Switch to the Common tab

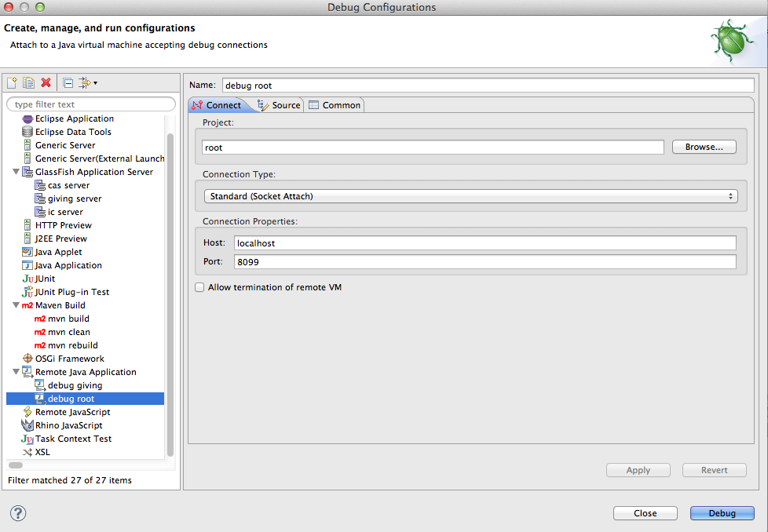pyautogui.click(x=335, y=105)
